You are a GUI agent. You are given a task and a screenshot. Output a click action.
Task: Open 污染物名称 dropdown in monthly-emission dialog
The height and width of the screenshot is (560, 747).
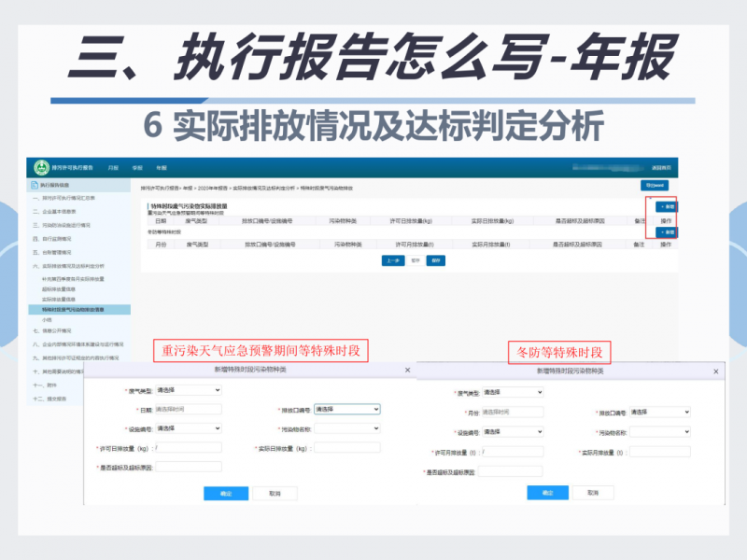(x=660, y=432)
